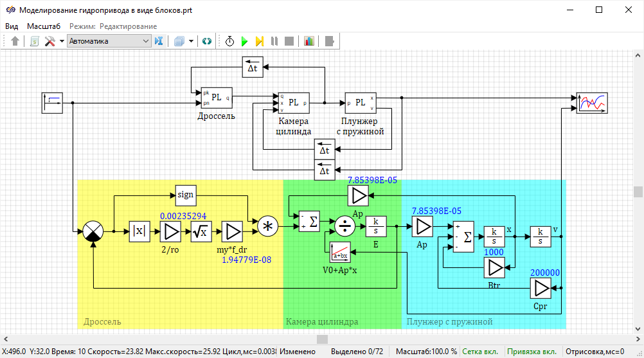Start simulation with green play button
The height and width of the screenshot is (358, 644).
pos(244,41)
